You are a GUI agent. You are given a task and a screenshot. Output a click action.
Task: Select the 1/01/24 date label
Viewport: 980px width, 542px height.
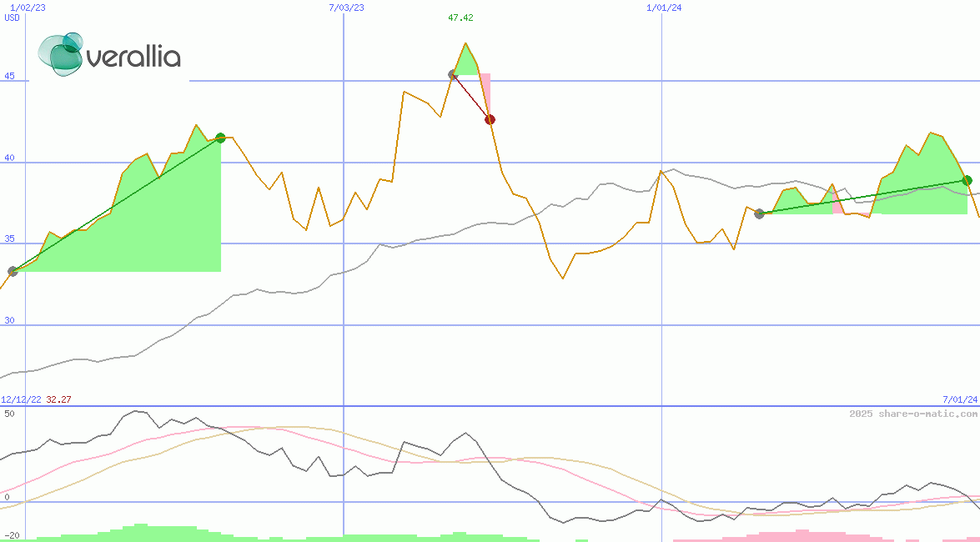(664, 8)
